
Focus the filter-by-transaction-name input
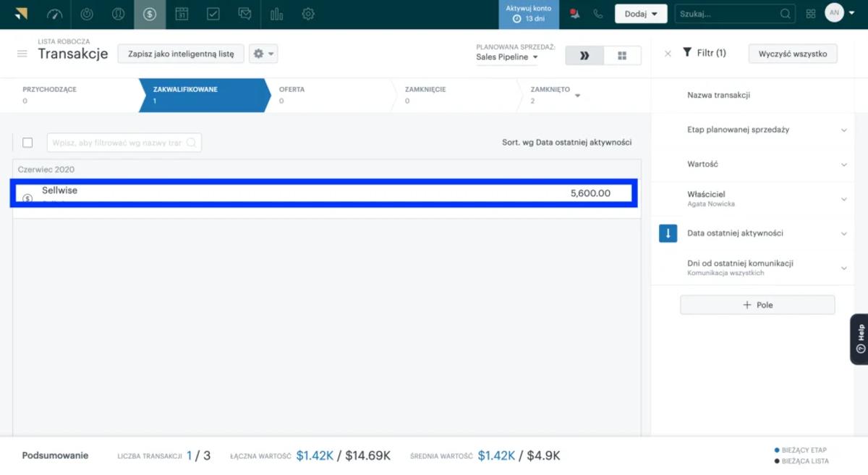[124, 143]
